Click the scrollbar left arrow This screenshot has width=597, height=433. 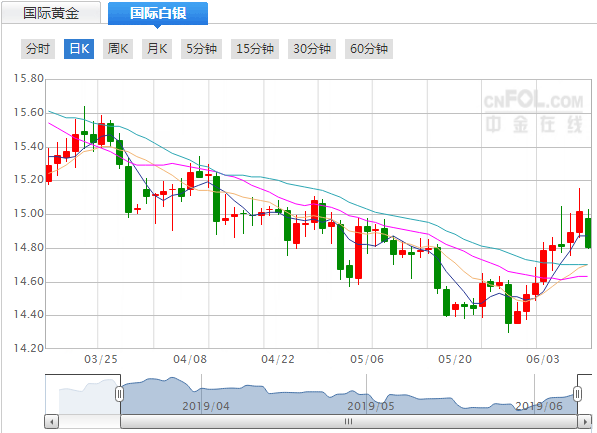(x=51, y=422)
